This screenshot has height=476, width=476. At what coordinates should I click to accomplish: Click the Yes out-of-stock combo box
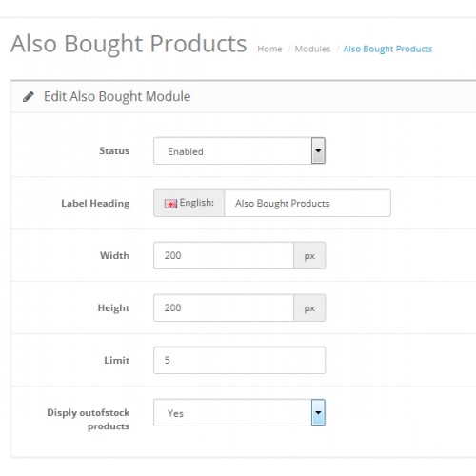[239, 412]
